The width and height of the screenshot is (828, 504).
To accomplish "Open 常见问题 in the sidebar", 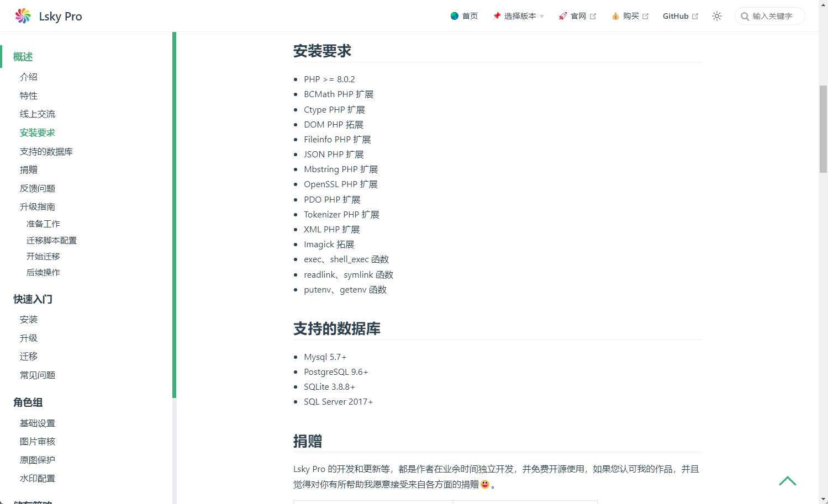I will pos(38,375).
